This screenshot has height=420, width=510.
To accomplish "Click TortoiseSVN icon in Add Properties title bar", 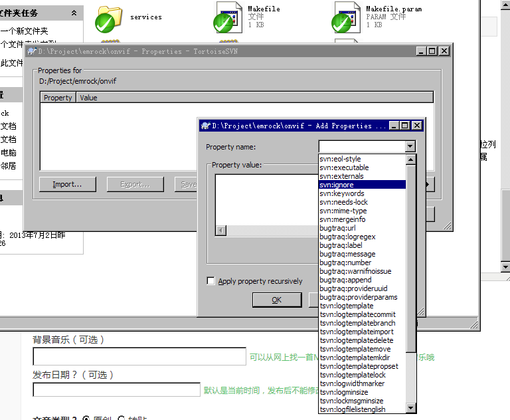I will [206, 126].
